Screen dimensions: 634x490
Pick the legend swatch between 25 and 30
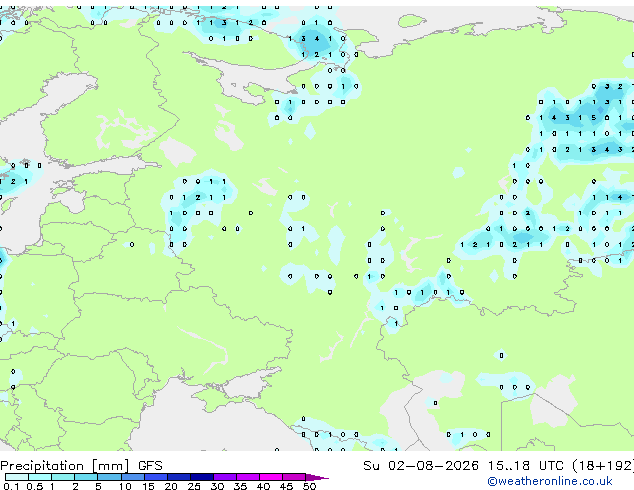point(202,477)
